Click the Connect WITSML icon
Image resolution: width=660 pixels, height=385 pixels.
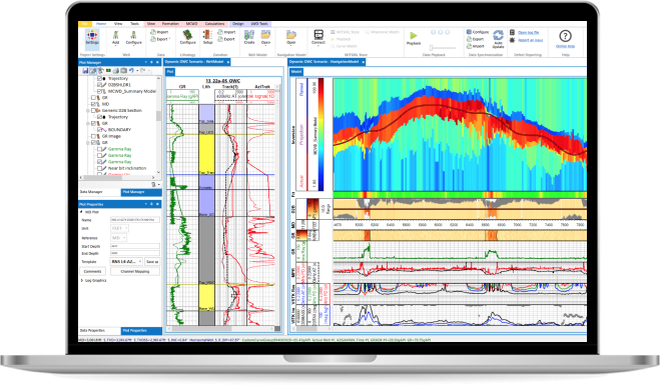[319, 37]
